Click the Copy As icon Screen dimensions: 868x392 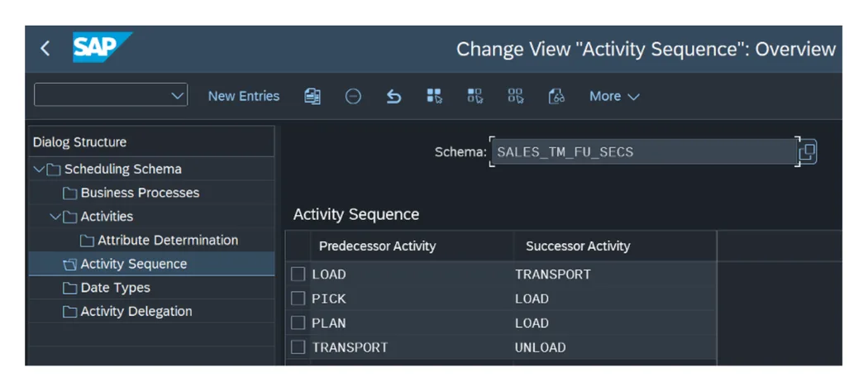click(312, 96)
